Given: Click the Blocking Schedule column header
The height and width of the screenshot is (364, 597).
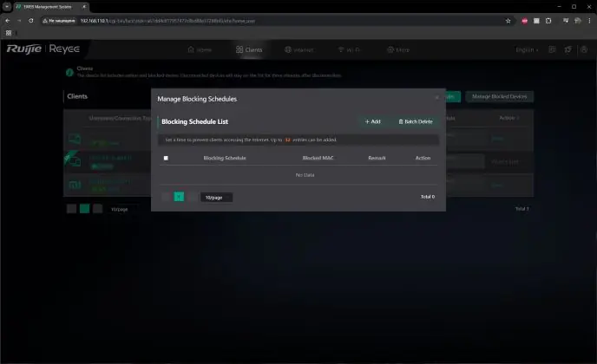Looking at the screenshot, I should [x=225, y=158].
